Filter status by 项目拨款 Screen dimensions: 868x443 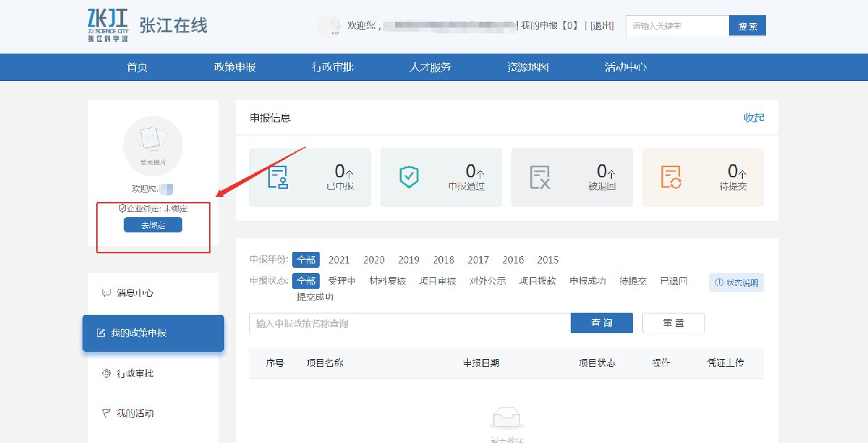point(537,281)
